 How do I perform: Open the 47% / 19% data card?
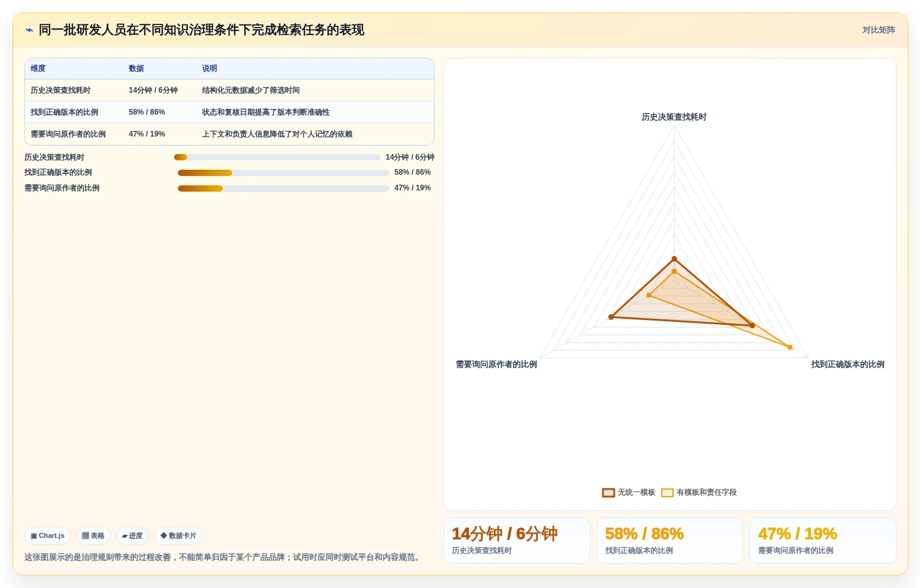(823, 540)
